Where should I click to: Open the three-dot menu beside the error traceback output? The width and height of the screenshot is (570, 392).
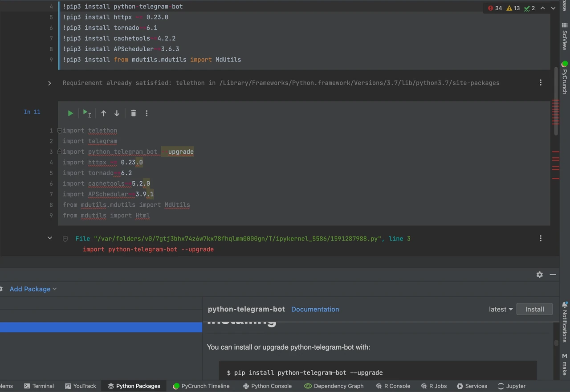541,239
